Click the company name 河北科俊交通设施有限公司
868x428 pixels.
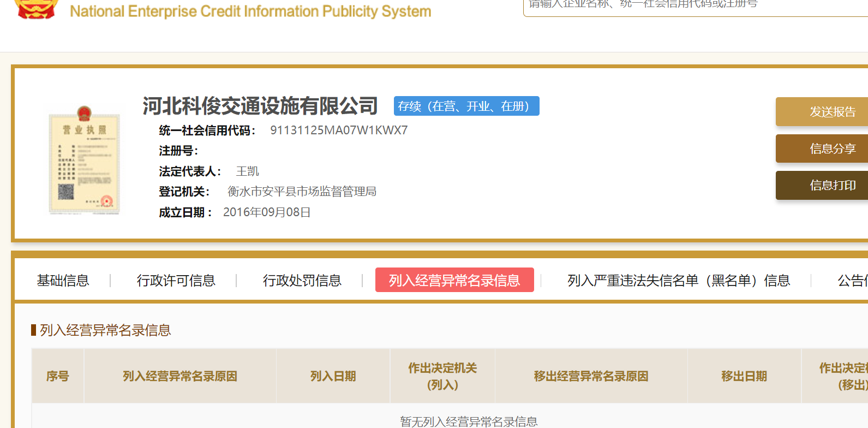(260, 106)
